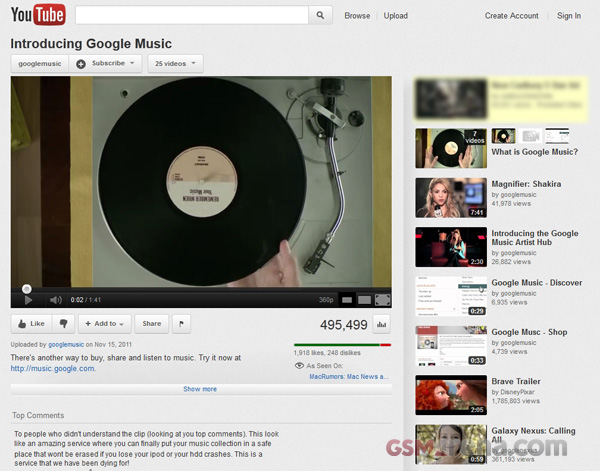Open Google Music - Discover thumbnail
Viewport: 600px width, 471px height.
(451, 296)
